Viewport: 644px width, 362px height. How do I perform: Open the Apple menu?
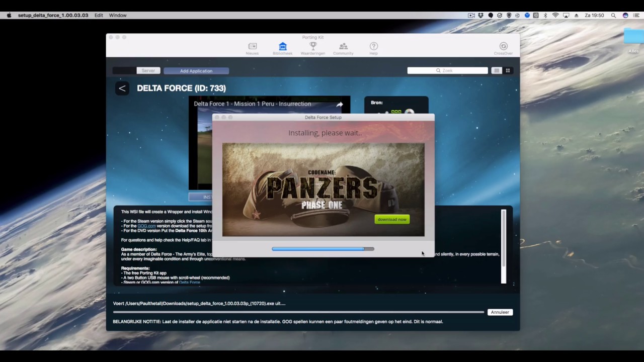9,15
